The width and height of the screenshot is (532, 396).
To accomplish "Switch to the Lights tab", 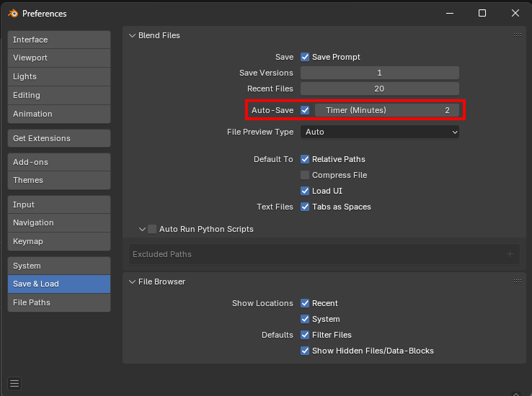I will click(59, 76).
